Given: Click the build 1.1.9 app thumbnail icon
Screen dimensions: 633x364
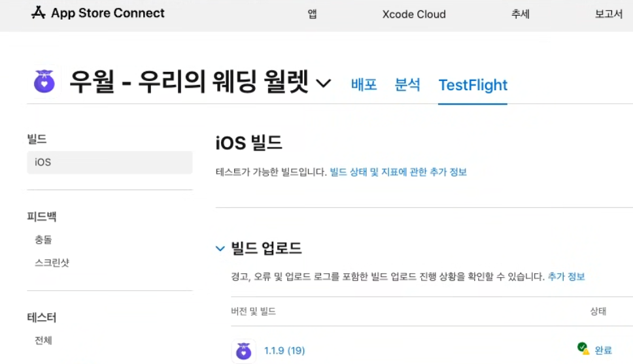Looking at the screenshot, I should tap(243, 351).
